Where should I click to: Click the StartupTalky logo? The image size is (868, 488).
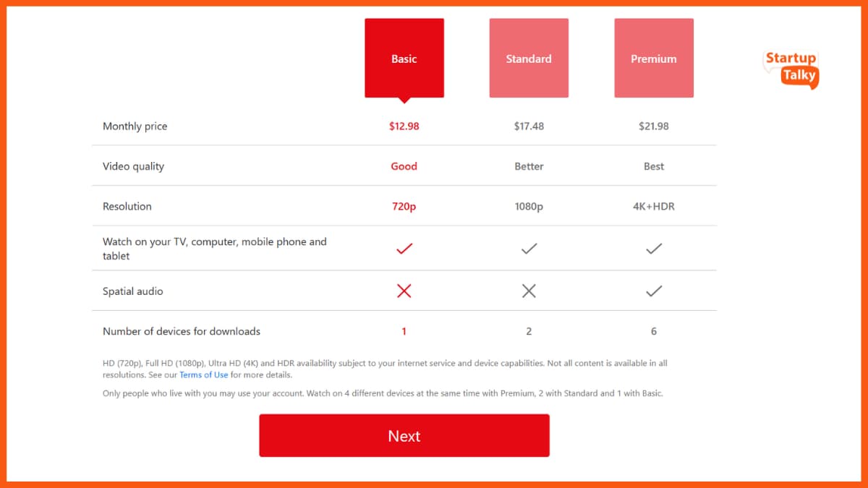click(x=791, y=68)
